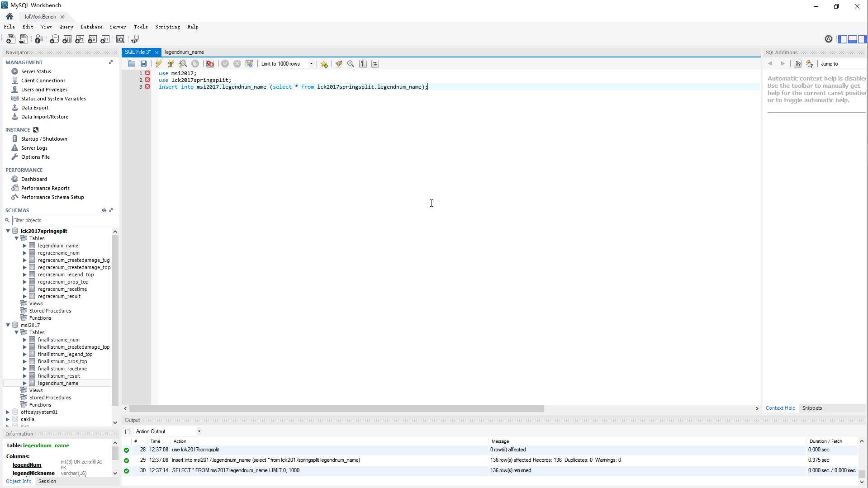The image size is (868, 488).
Task: Open Workbench preferences gear icon
Action: point(829,39)
